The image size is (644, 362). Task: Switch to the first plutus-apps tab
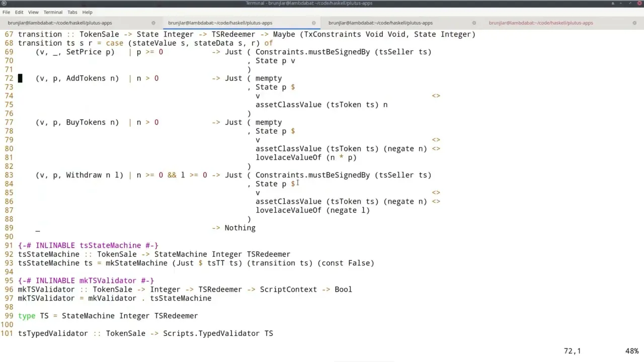59,23
